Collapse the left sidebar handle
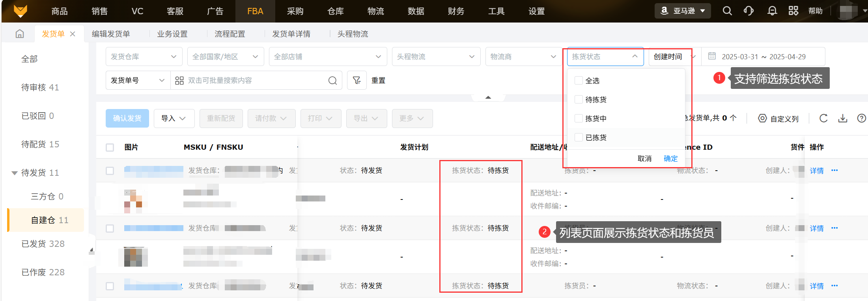 click(x=91, y=250)
